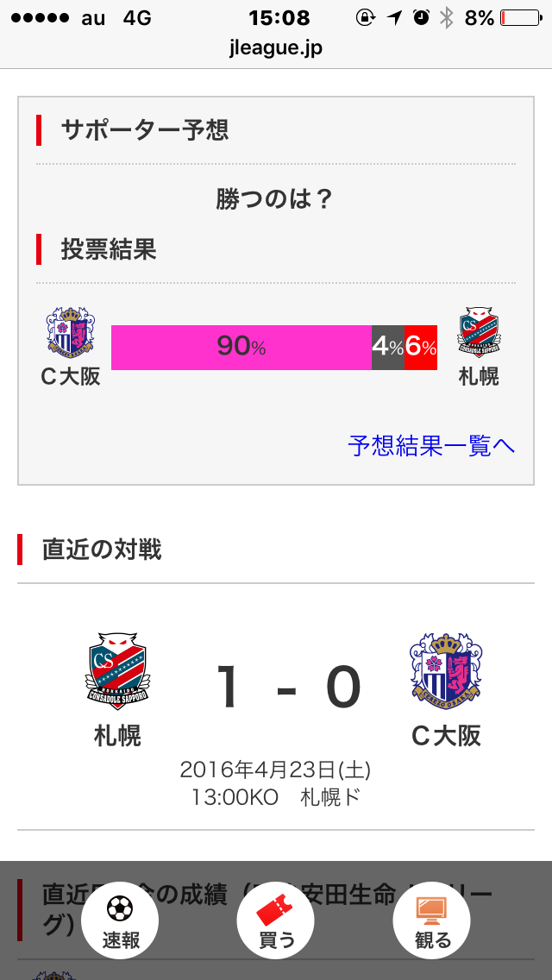Viewport: 552px width, 980px height.
Task: Tap Consadole Sapporo crest in vote results
Action: [x=479, y=332]
